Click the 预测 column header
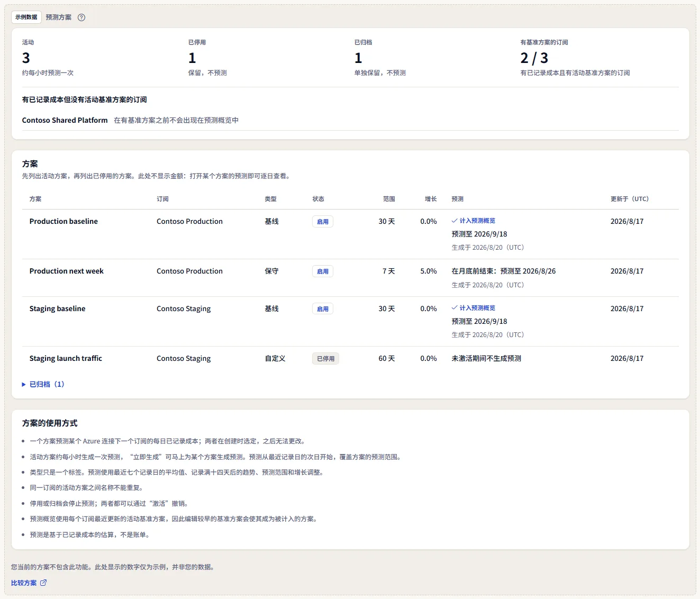 (458, 199)
